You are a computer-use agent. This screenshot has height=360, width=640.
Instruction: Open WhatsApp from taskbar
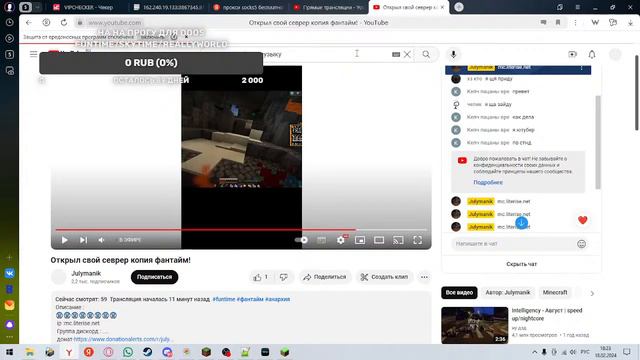[128, 352]
